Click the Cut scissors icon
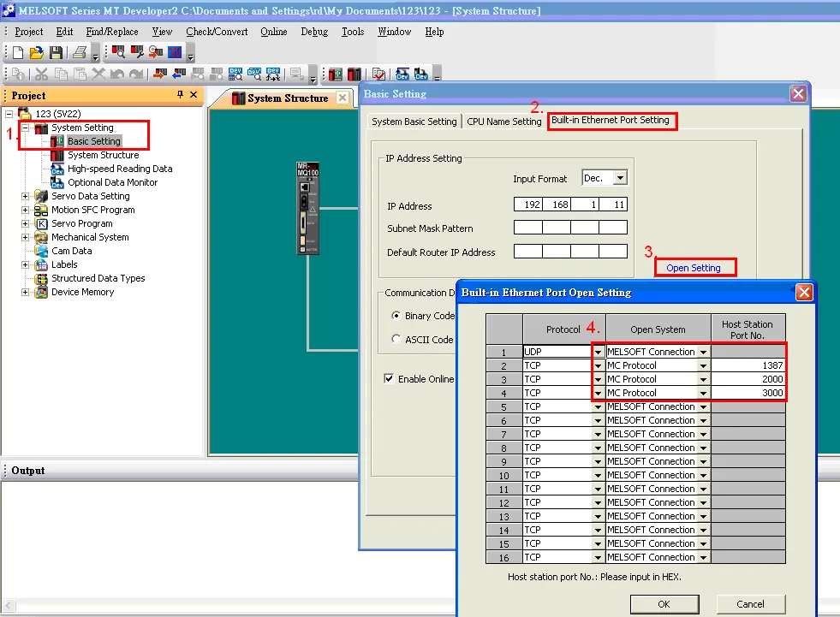The height and width of the screenshot is (617, 840). click(x=42, y=74)
